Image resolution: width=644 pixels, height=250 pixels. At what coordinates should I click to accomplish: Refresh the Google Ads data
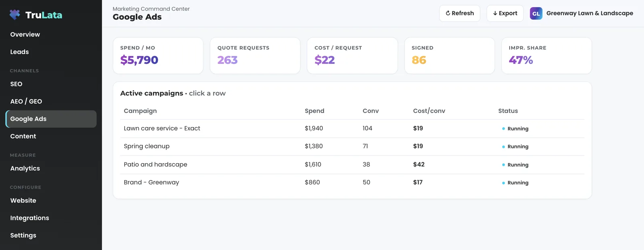[x=460, y=13]
